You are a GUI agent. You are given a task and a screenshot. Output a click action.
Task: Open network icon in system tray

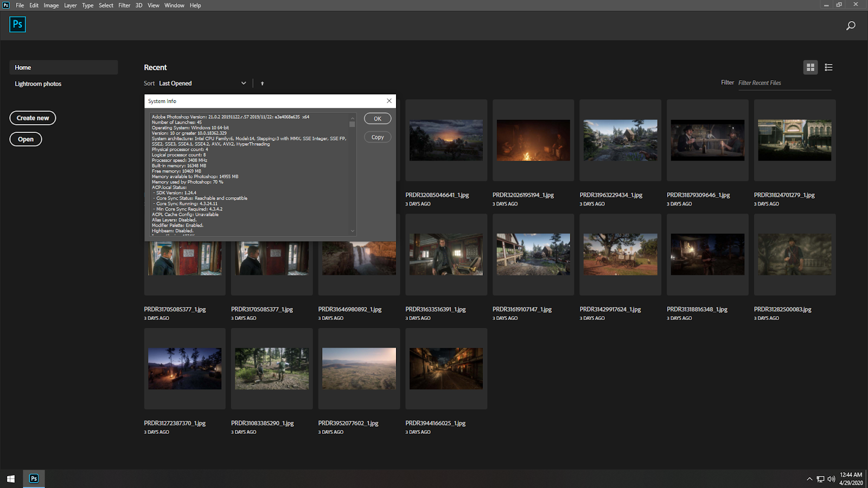pyautogui.click(x=820, y=479)
